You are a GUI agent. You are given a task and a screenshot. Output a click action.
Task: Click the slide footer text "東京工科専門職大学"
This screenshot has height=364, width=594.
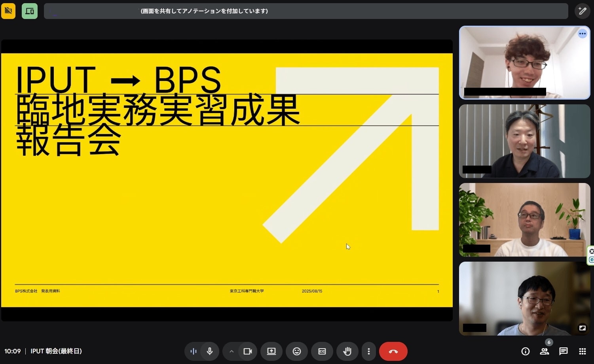click(x=247, y=291)
